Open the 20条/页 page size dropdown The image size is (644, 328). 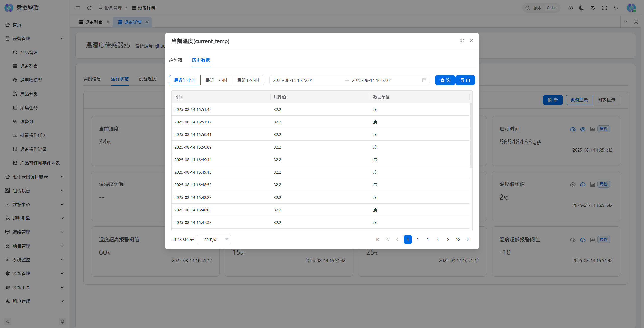pos(214,240)
